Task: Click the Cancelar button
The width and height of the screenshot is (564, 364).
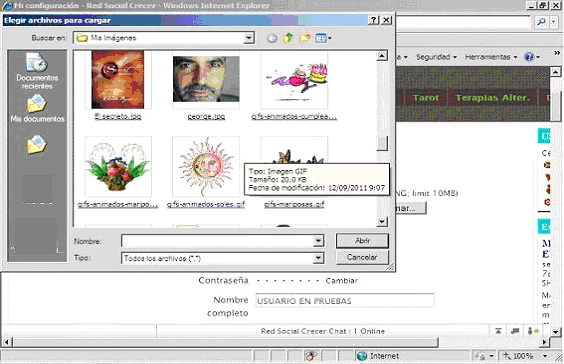Action: tap(362, 257)
